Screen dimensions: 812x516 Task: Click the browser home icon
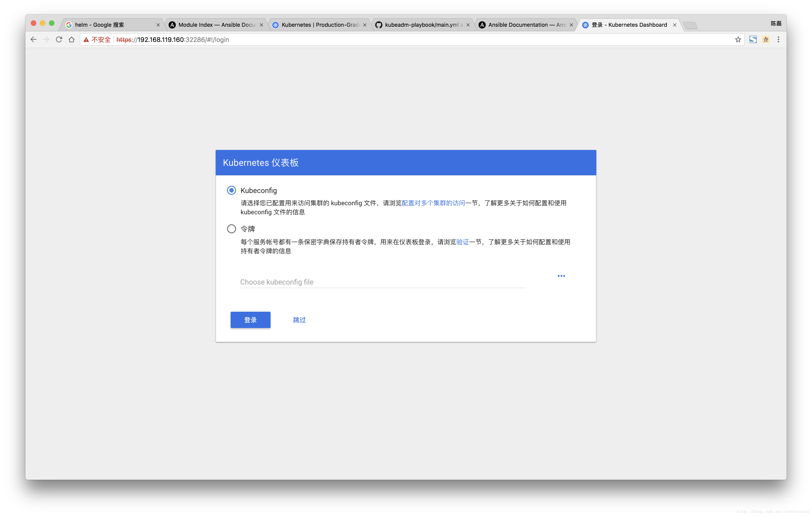pyautogui.click(x=72, y=39)
